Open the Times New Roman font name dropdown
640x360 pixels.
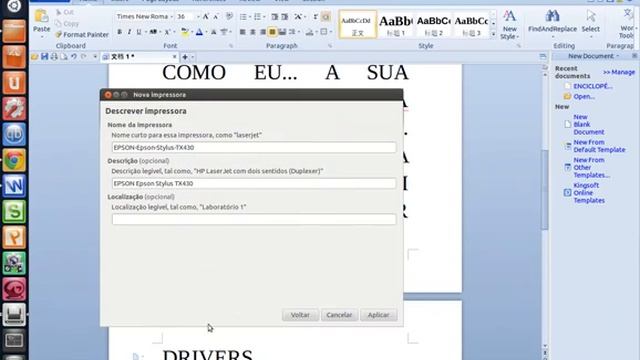(171, 17)
